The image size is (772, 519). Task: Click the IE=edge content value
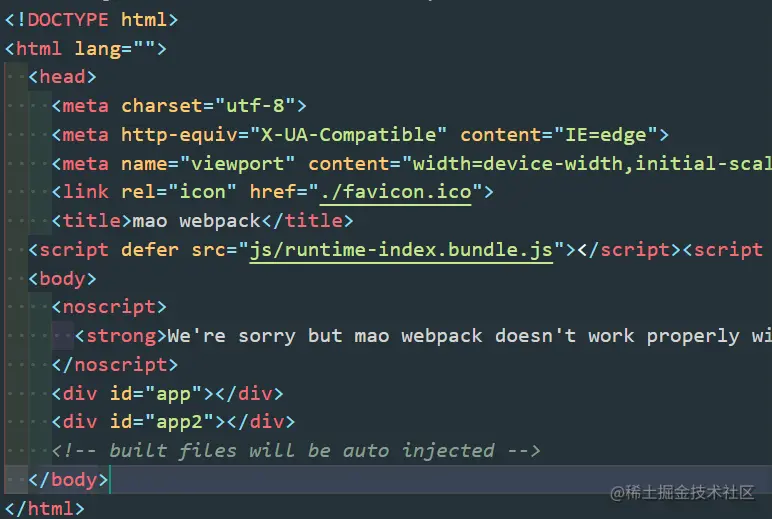point(606,134)
